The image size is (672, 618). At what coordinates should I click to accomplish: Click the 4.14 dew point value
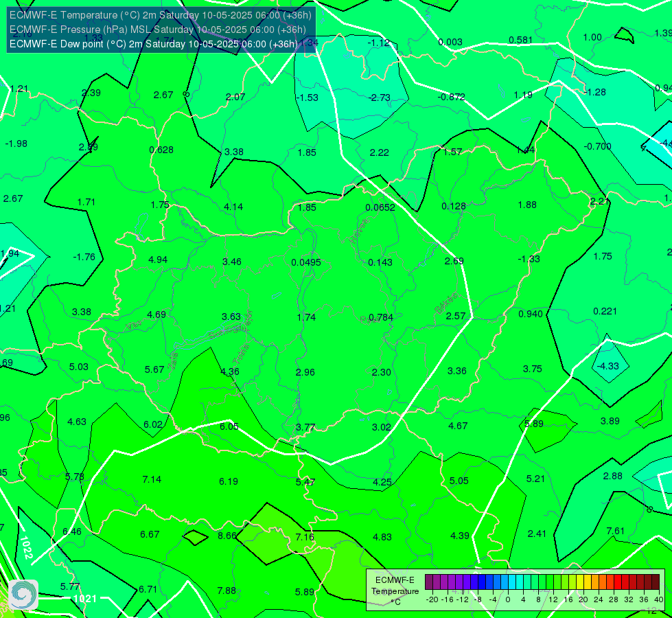click(x=233, y=207)
